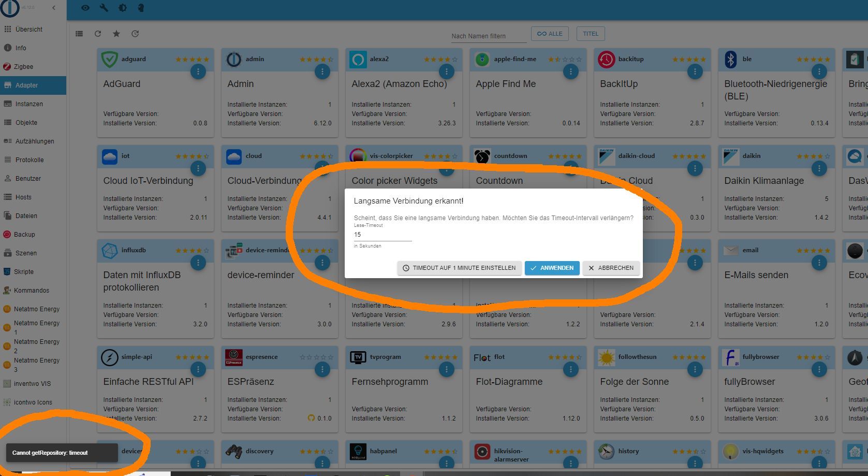Click the TITEL button

591,34
